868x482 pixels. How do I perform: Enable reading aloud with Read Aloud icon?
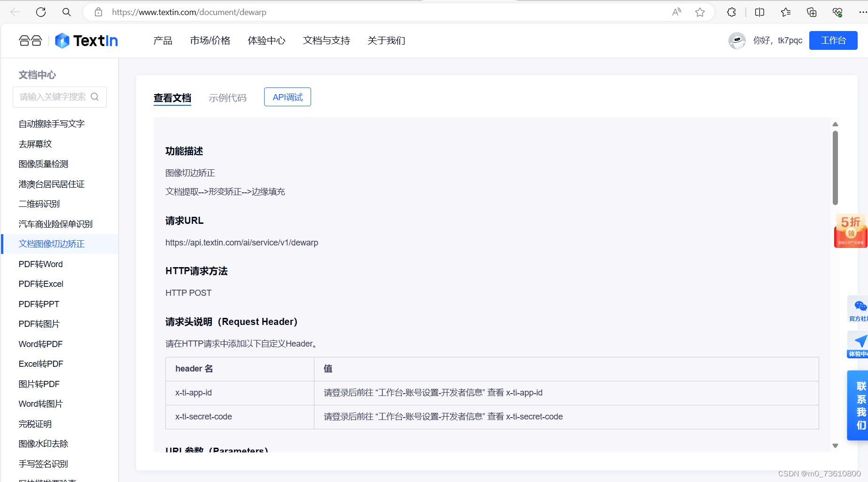(676, 12)
